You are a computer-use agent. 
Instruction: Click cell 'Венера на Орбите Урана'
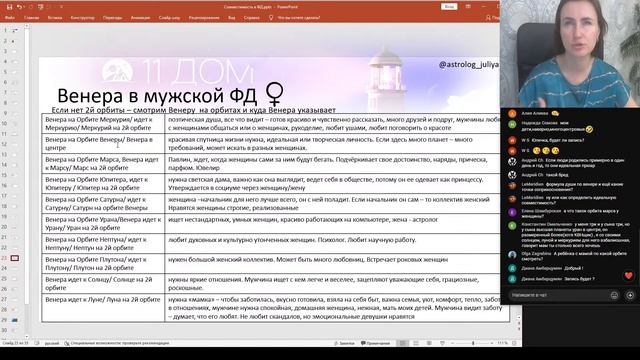coord(103,224)
